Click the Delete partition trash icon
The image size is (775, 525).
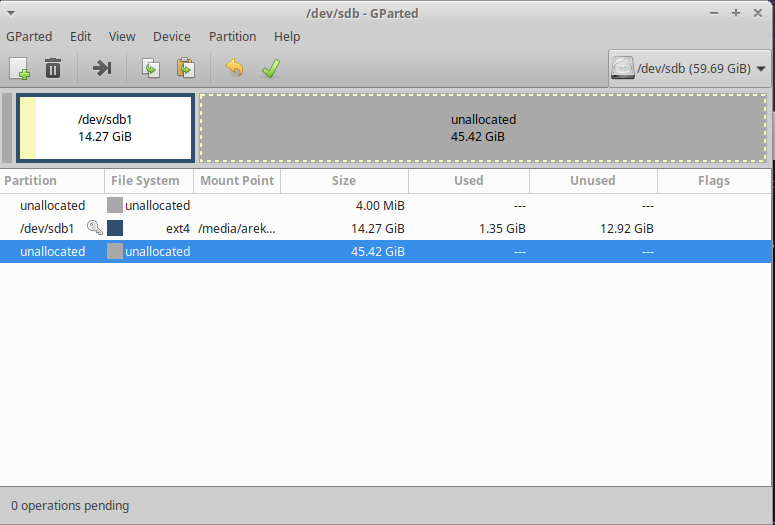[53, 68]
